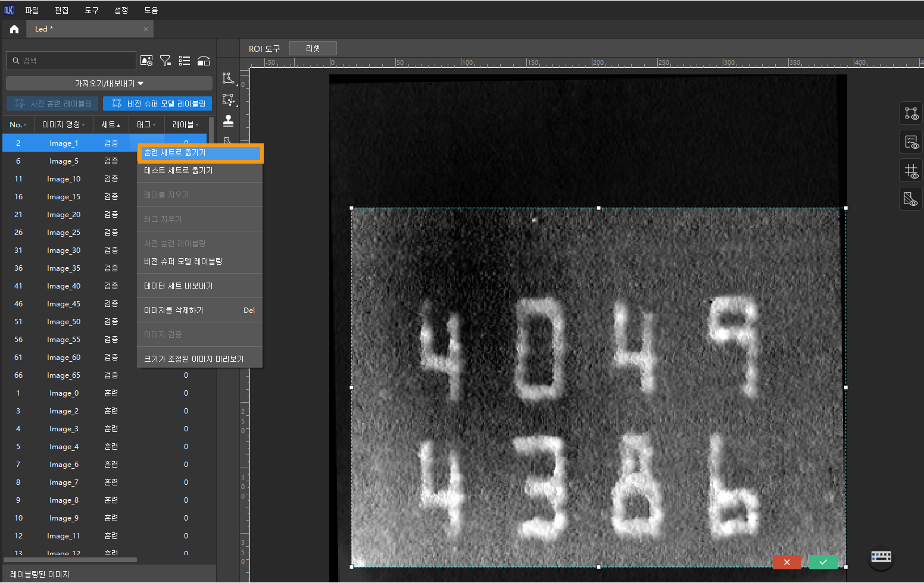Click the keyboard shortcuts icon
Image resolution: width=924 pixels, height=583 pixels.
pyautogui.click(x=881, y=557)
